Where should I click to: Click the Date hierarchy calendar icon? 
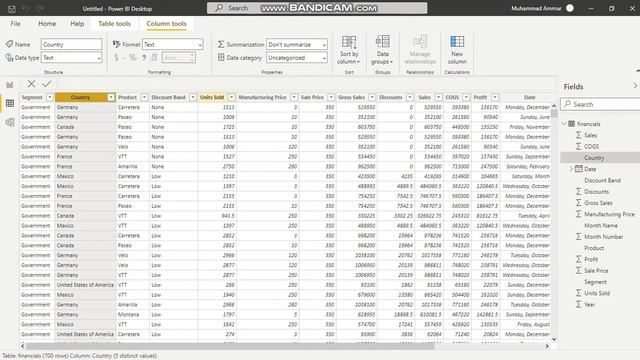coord(579,169)
